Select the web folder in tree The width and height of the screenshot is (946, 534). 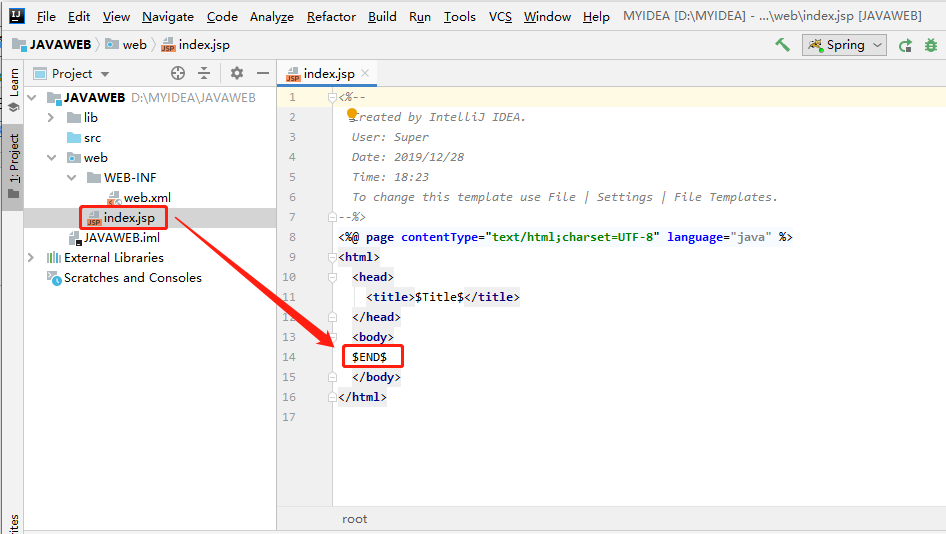87,157
